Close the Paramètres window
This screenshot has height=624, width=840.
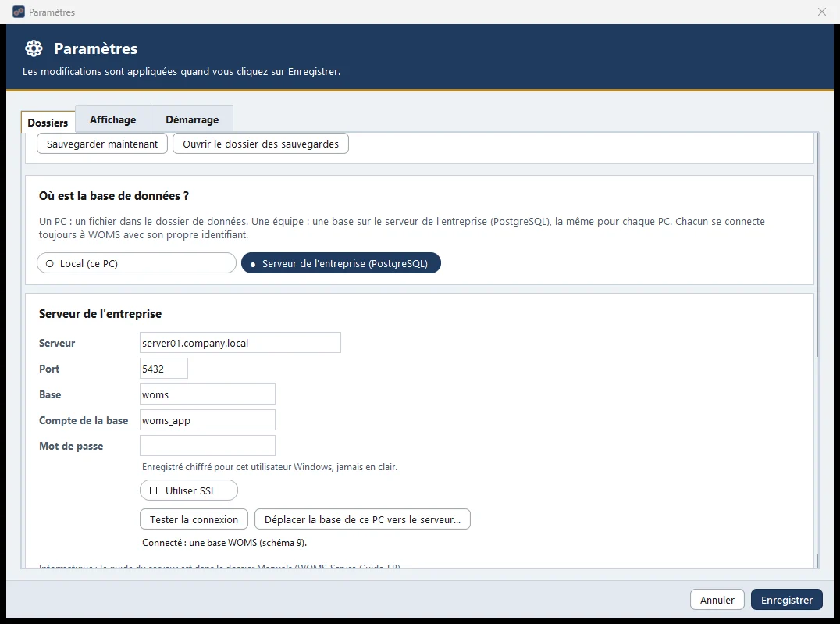coord(822,12)
